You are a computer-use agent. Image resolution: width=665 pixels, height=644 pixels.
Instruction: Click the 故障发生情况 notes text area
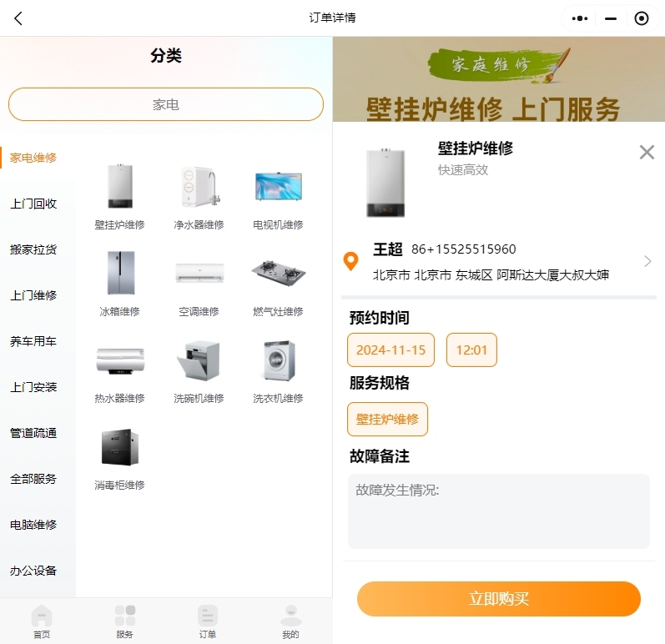click(x=499, y=511)
